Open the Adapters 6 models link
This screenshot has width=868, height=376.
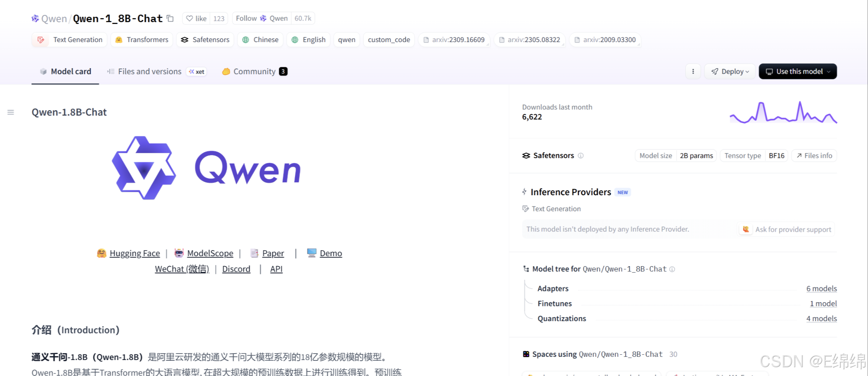click(x=821, y=289)
